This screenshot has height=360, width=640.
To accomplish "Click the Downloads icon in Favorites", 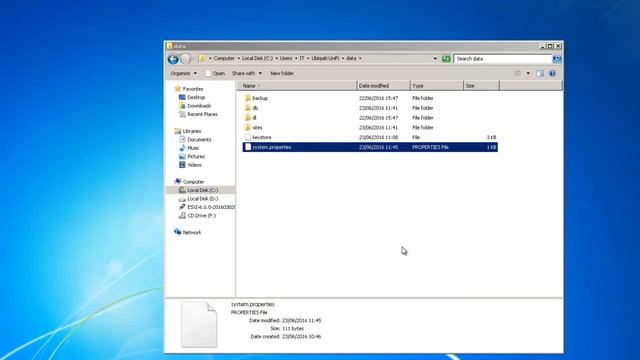I will (x=182, y=106).
